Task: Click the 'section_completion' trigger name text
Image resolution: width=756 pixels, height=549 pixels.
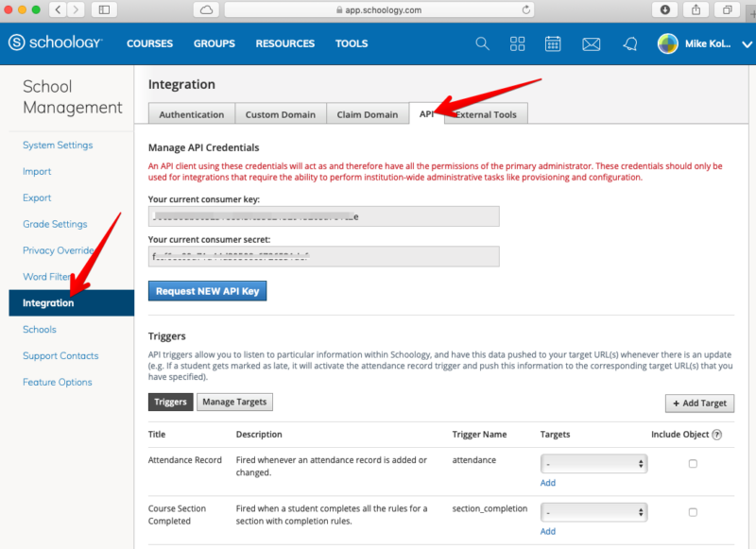Action: point(490,508)
